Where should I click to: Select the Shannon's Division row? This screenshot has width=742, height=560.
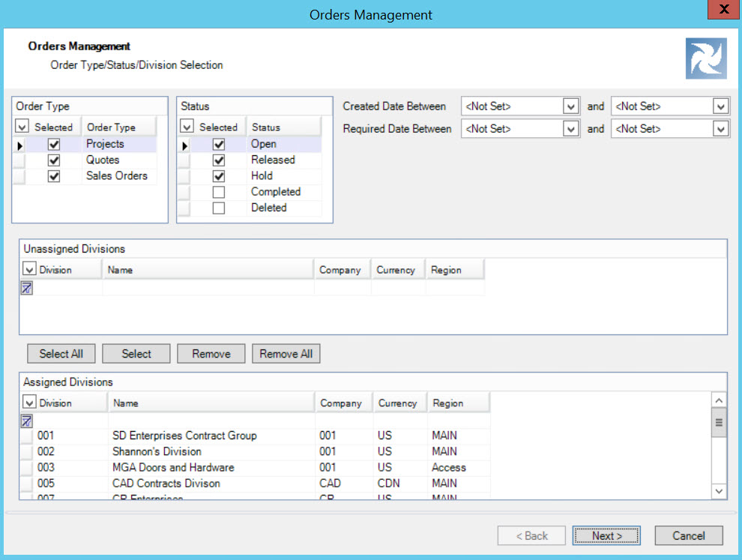(256, 451)
